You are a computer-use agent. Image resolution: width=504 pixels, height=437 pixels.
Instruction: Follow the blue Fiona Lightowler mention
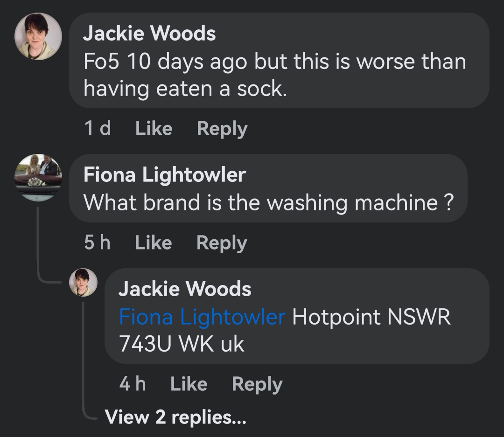pyautogui.click(x=202, y=317)
